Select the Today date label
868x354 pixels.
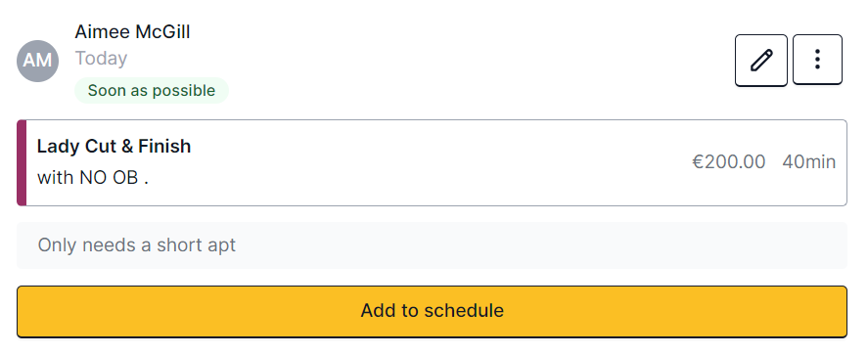[x=102, y=58]
